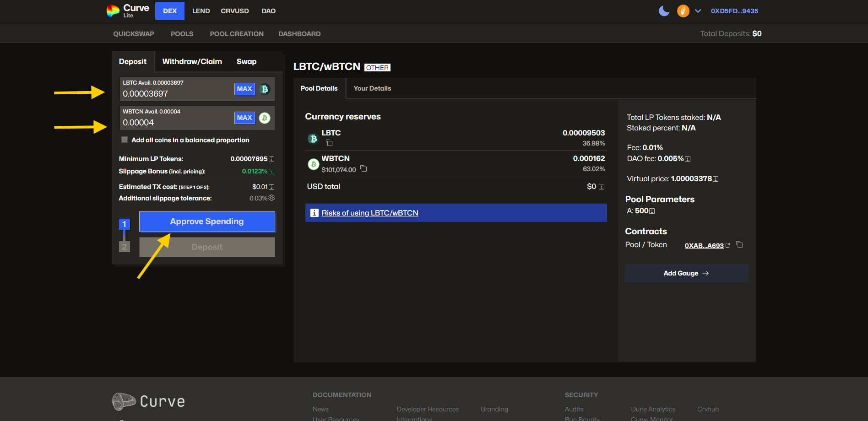Copy pool contract address
Viewport: 868px width, 421px height.
(x=739, y=245)
